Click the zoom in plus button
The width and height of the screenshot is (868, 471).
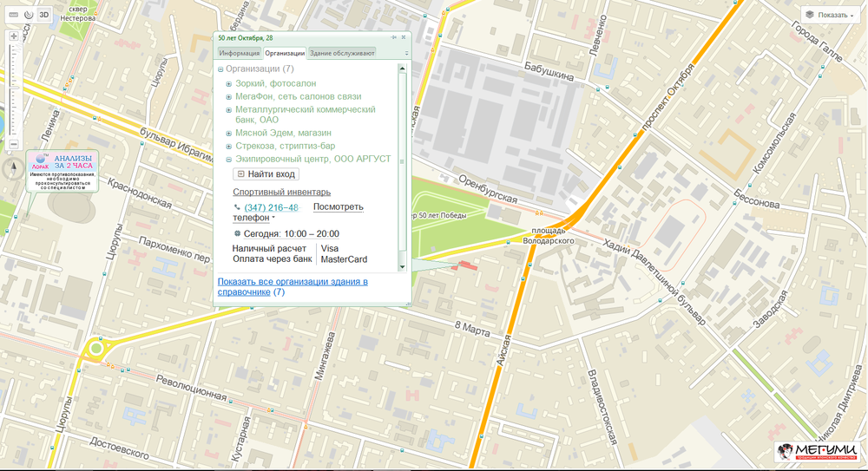click(14, 36)
